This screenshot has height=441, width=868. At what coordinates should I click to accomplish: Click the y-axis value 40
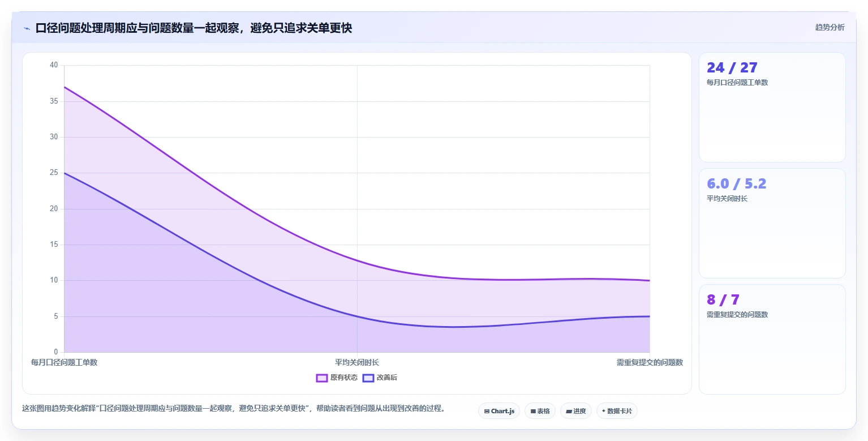(x=54, y=65)
